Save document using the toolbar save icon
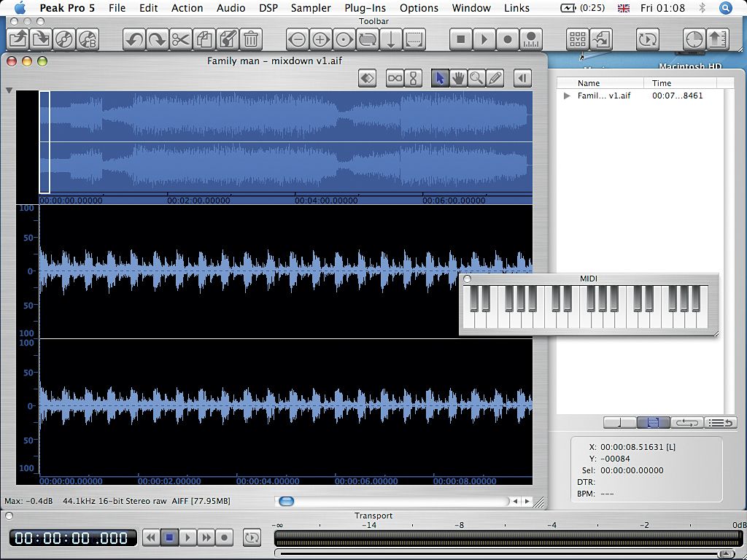747x560 pixels. tap(41, 39)
